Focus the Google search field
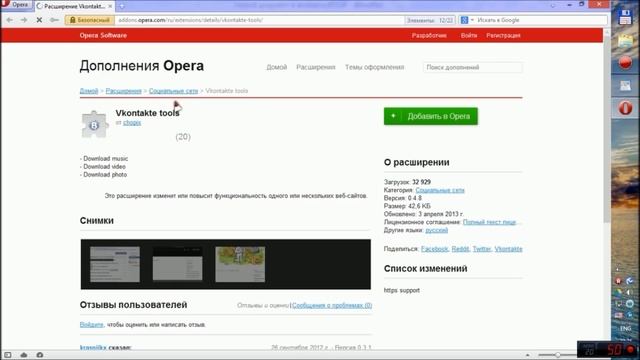640x360 pixels. (x=541, y=20)
